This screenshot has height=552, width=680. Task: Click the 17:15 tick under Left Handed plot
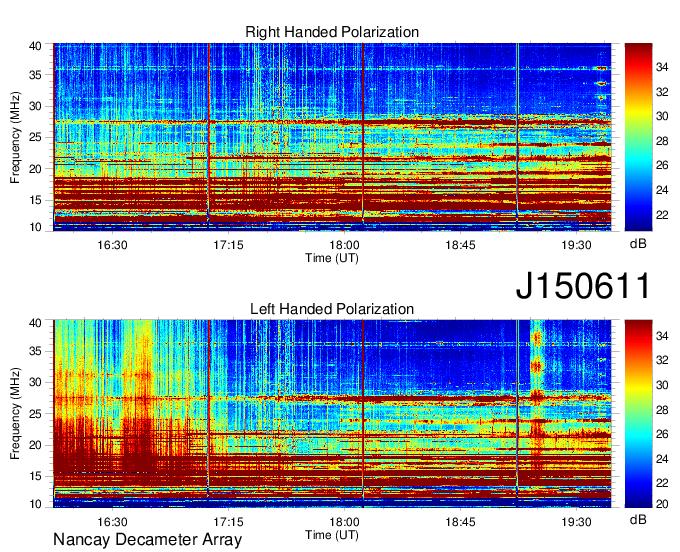tap(228, 521)
